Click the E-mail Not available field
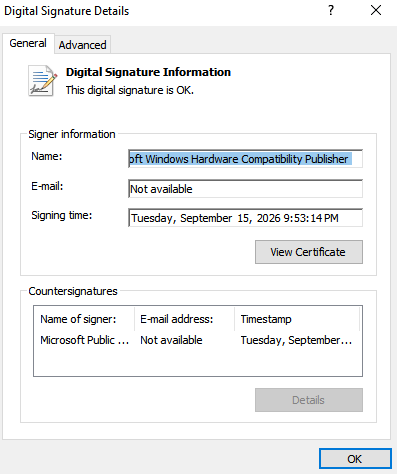Viewport: 397px width, 474px height. (245, 189)
